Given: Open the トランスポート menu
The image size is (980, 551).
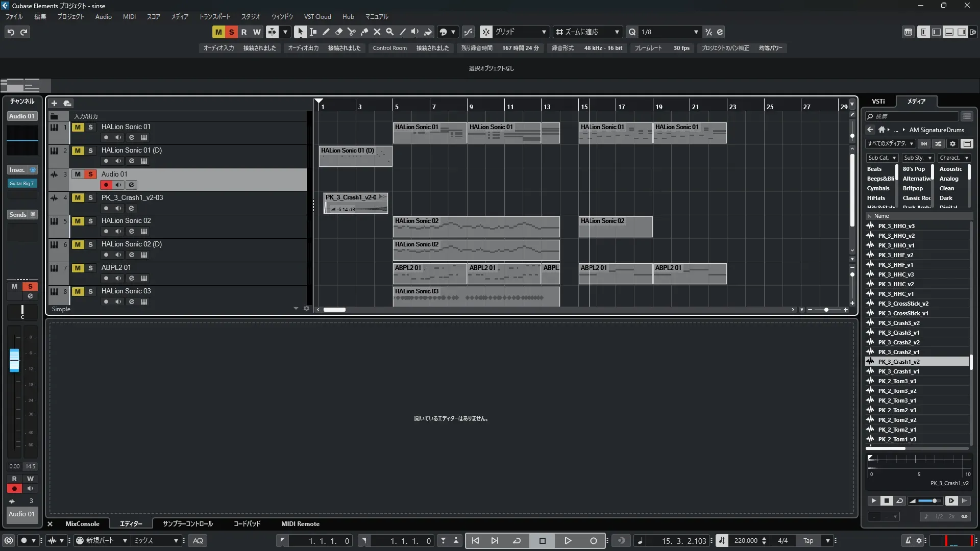Looking at the screenshot, I should pyautogui.click(x=214, y=16).
